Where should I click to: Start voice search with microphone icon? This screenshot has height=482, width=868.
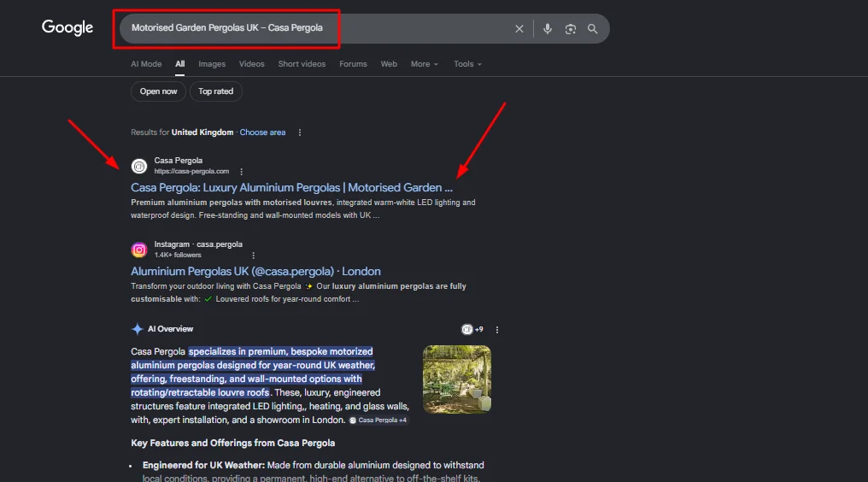coord(548,29)
